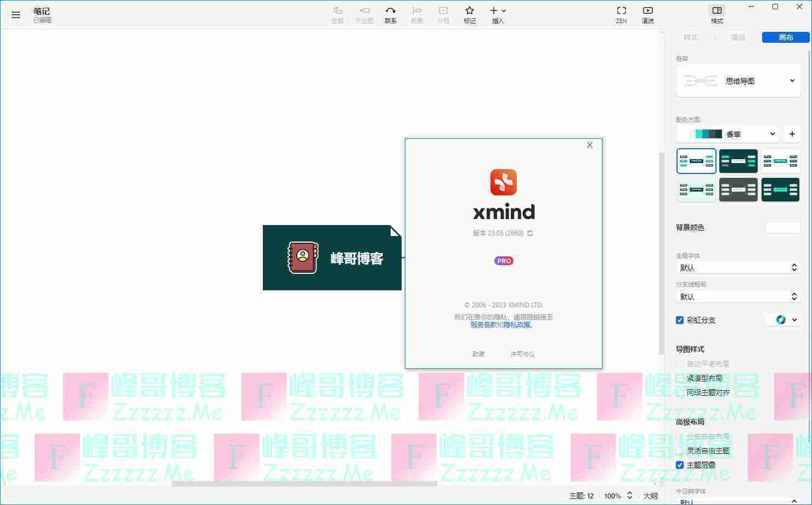The width and height of the screenshot is (812, 505).
Task: Disable the 主题层叠 checkbox
Action: point(680,465)
